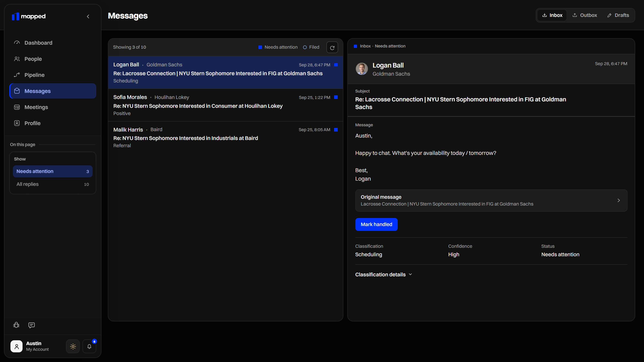Toggle light theme with sun icon

pyautogui.click(x=73, y=347)
